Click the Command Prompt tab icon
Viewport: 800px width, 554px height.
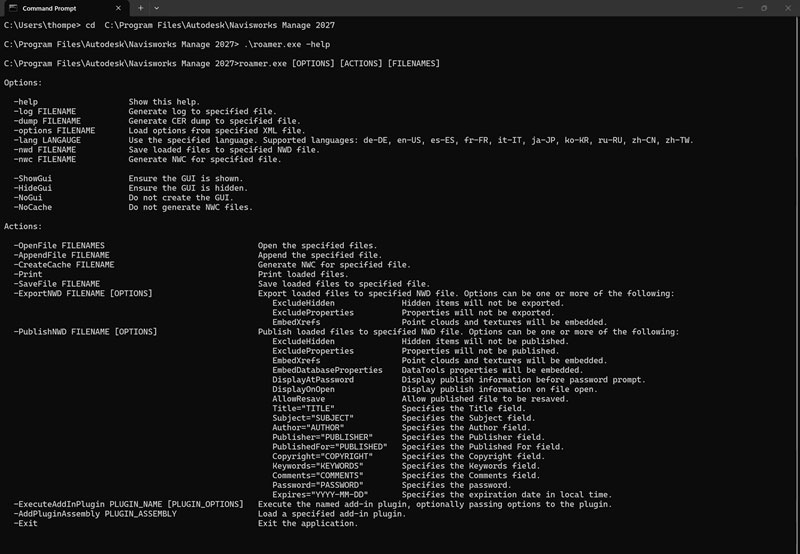point(13,8)
